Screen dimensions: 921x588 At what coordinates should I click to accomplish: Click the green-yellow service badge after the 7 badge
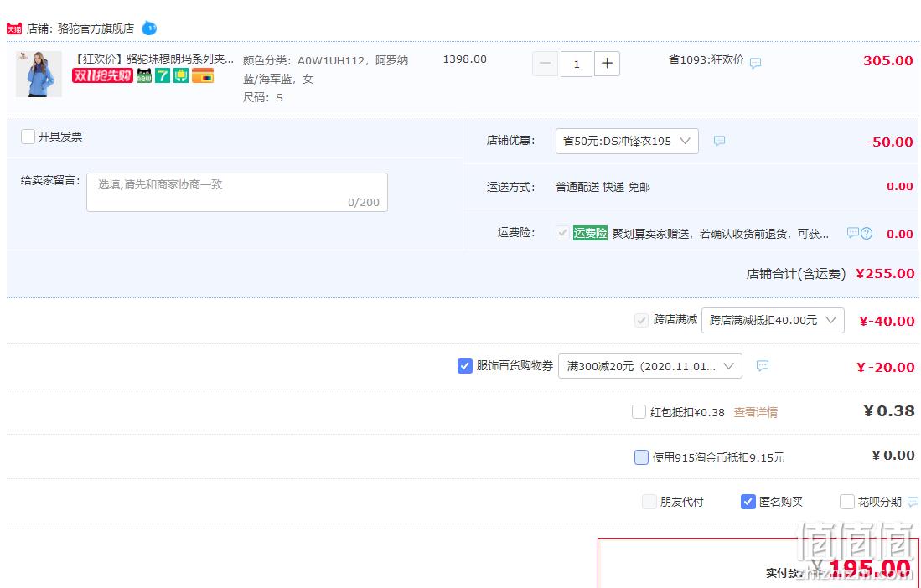click(x=181, y=75)
